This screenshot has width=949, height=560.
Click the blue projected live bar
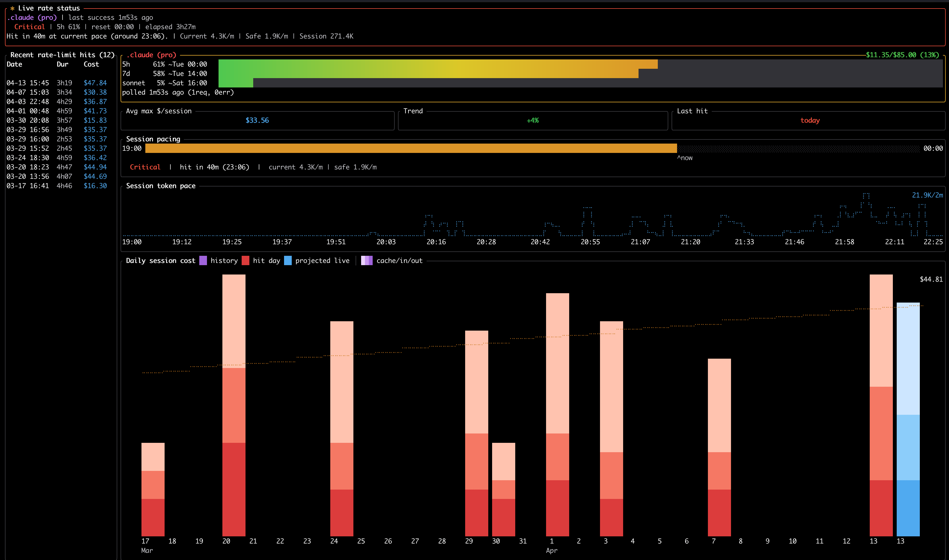point(908,419)
